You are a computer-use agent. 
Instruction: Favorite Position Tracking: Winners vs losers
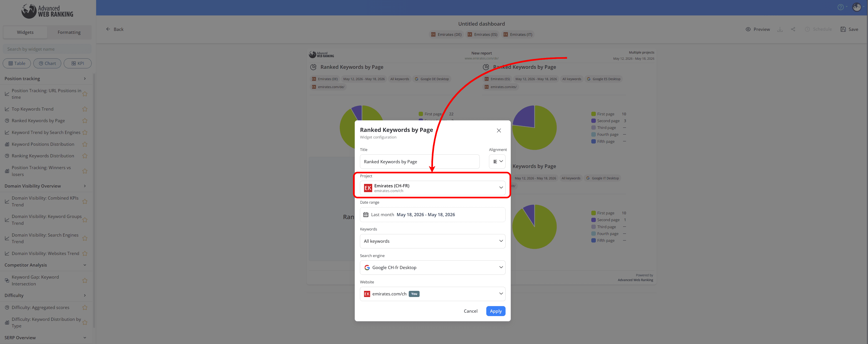point(85,171)
